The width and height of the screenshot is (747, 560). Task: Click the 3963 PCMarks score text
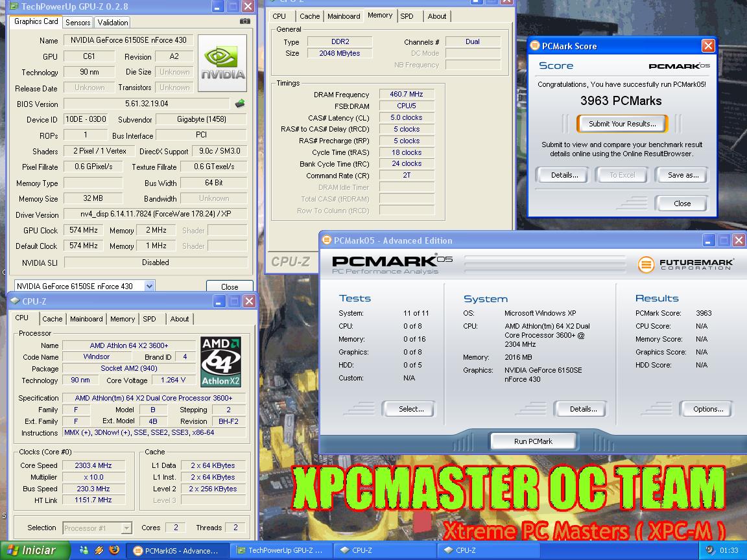coord(621,101)
